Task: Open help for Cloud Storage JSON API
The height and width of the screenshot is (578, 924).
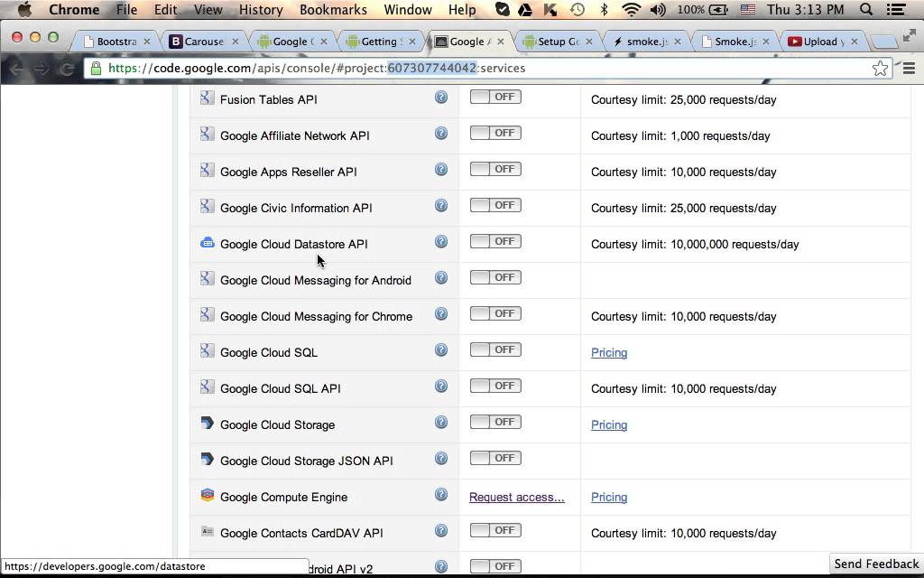Action: coord(440,458)
